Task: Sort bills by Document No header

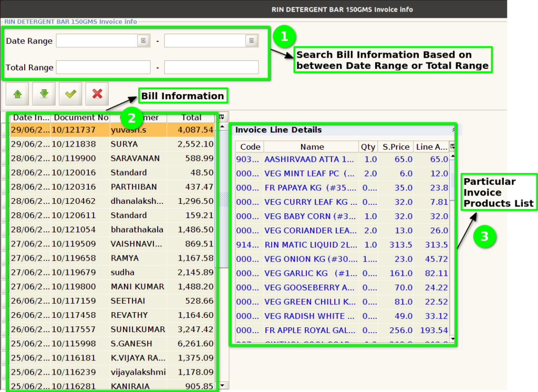Action: 80,117
